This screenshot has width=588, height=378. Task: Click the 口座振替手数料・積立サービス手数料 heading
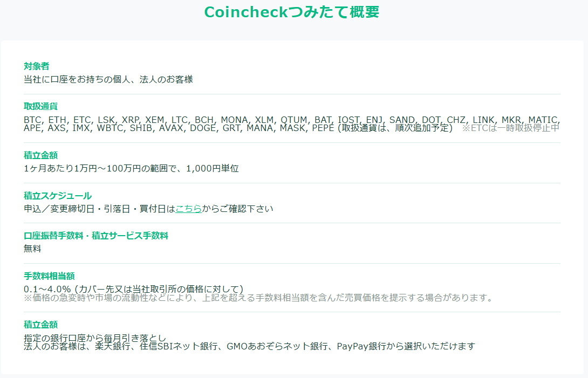click(x=96, y=236)
